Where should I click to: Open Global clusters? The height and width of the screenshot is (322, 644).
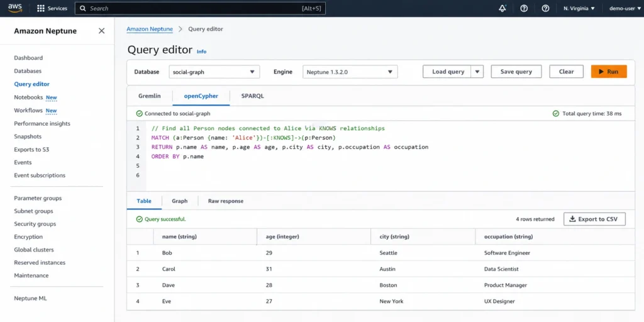[x=34, y=250]
